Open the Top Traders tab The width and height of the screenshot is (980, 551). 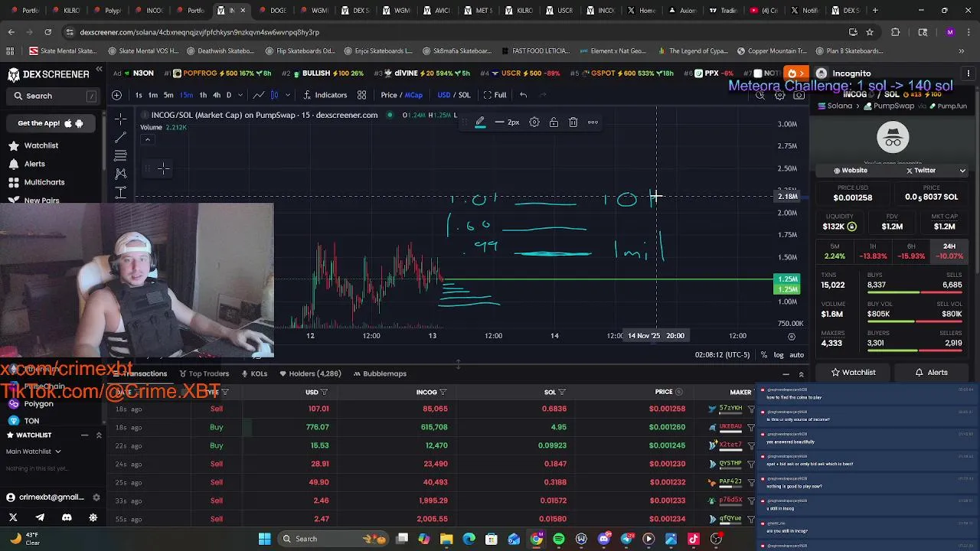coord(204,373)
